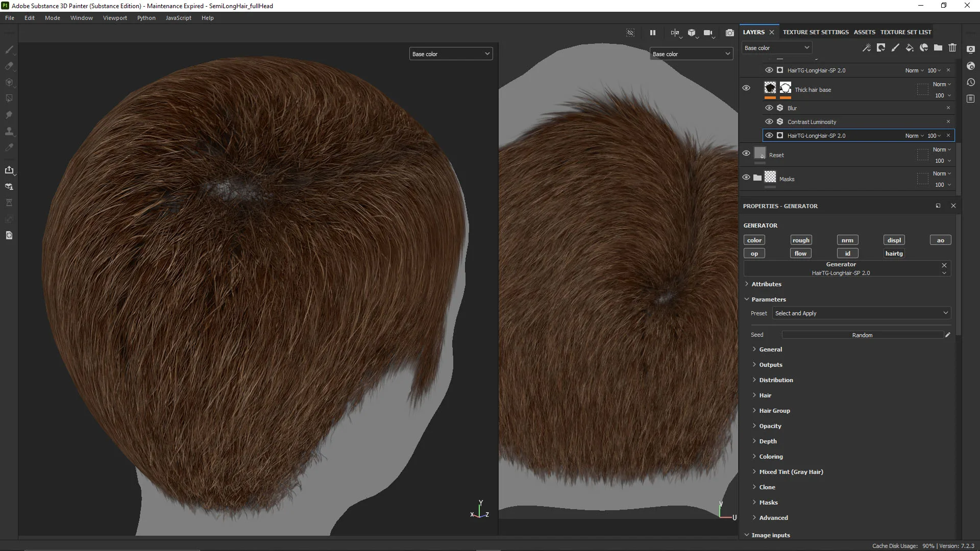
Task: Pause the viewport engine rendering
Action: pos(652,33)
